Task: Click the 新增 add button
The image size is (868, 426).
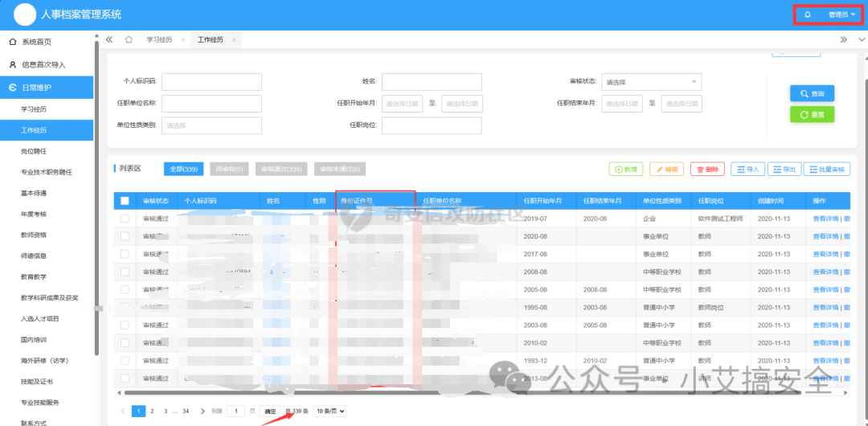Action: 626,170
